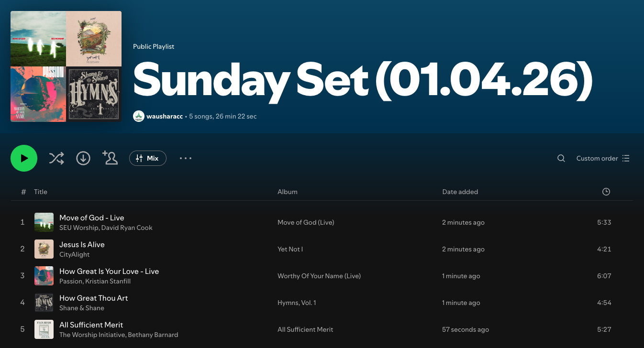The width and height of the screenshot is (644, 348).
Task: Open the Mix button
Action: coord(147,158)
